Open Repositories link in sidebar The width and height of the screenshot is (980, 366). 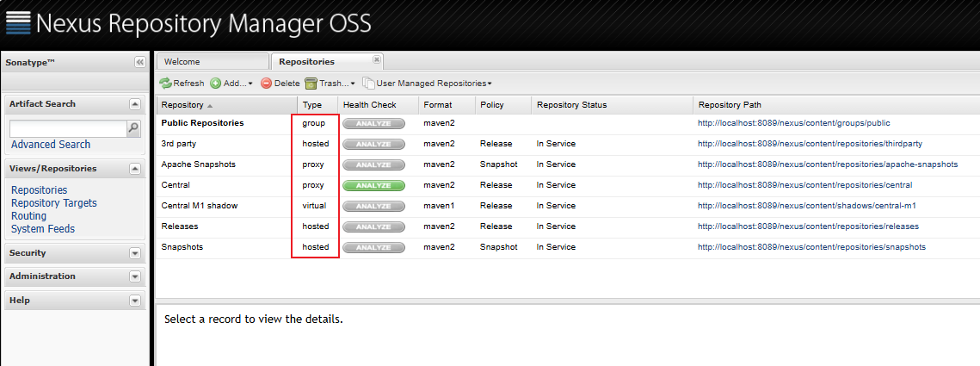(40, 190)
